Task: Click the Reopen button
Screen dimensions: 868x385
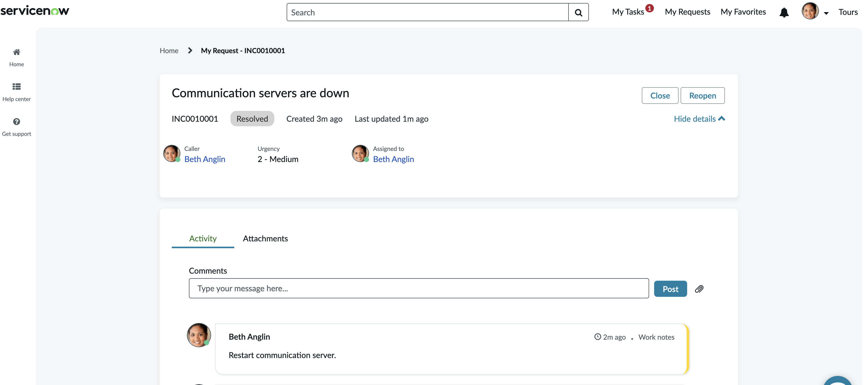Action: click(x=702, y=96)
